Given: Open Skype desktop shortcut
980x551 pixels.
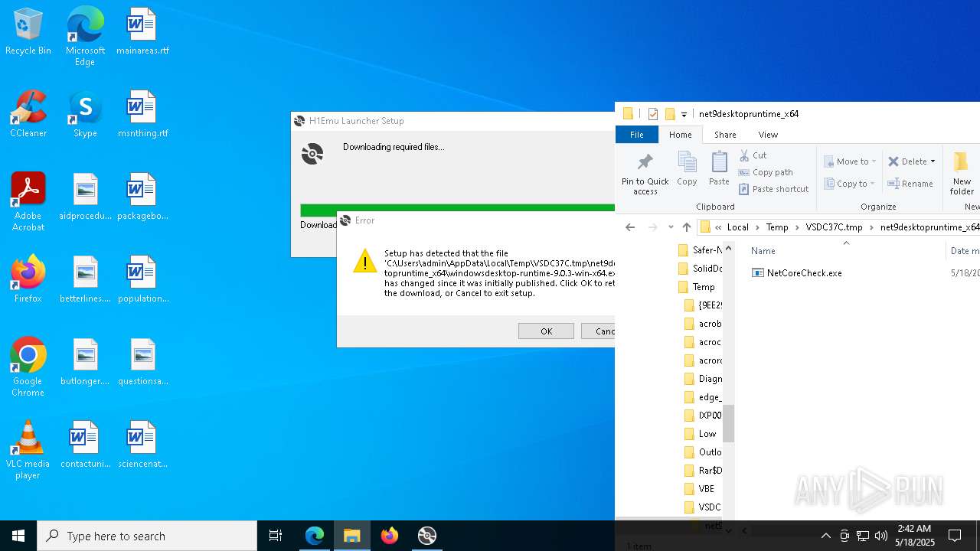Looking at the screenshot, I should tap(85, 115).
